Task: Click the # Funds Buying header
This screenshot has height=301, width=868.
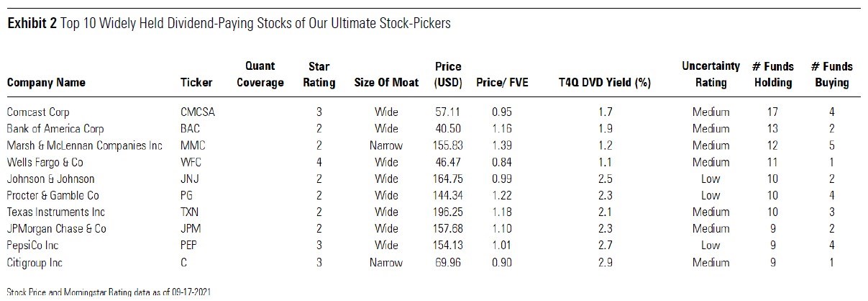Action: point(831,75)
